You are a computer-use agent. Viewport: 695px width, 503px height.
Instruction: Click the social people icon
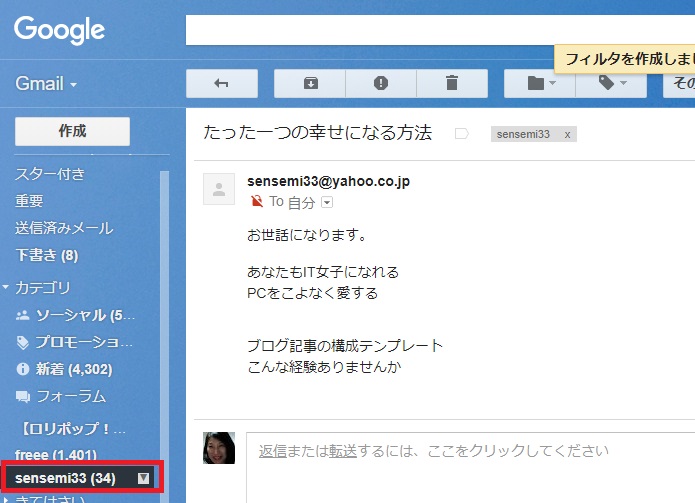point(23,316)
